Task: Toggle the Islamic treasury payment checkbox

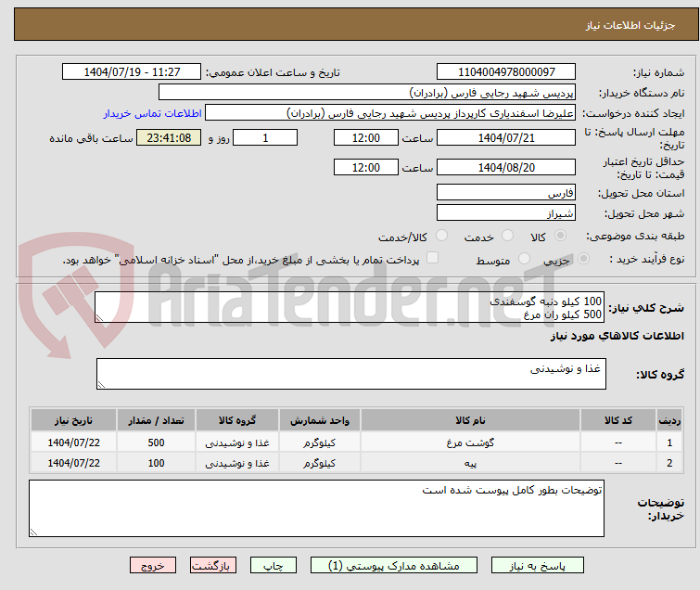Action: (432, 258)
